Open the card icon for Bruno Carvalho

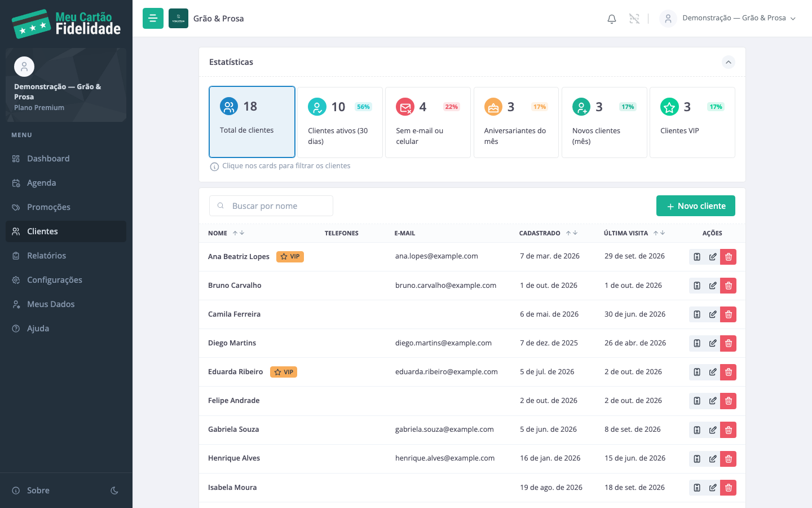pos(697,286)
